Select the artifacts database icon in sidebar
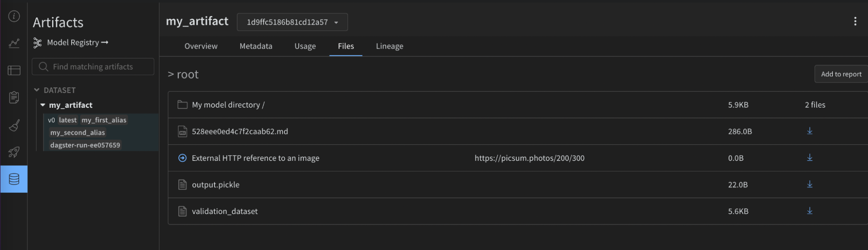Image resolution: width=868 pixels, height=250 pixels. [14, 179]
